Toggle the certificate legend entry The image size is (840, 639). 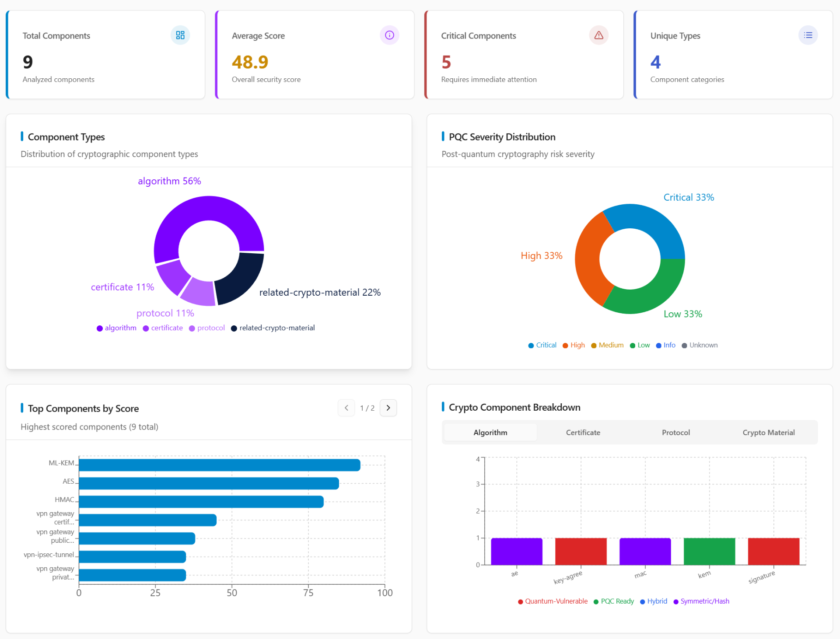(x=163, y=328)
